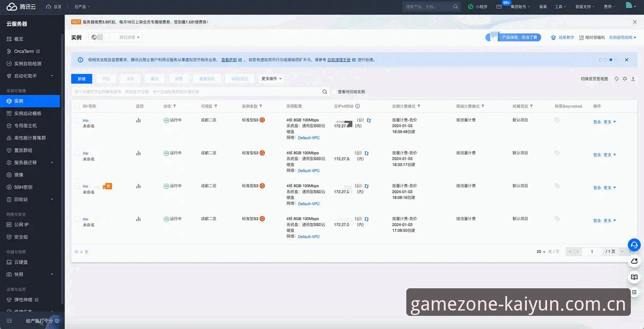Open the 更多操作 dropdown

(271, 79)
